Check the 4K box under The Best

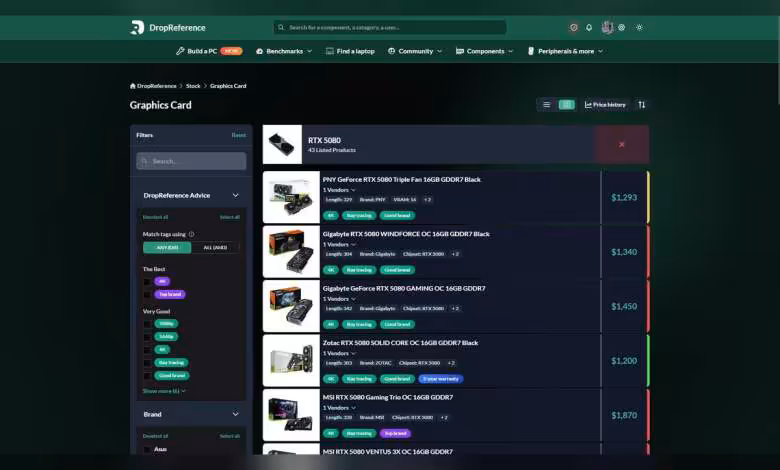click(147, 282)
